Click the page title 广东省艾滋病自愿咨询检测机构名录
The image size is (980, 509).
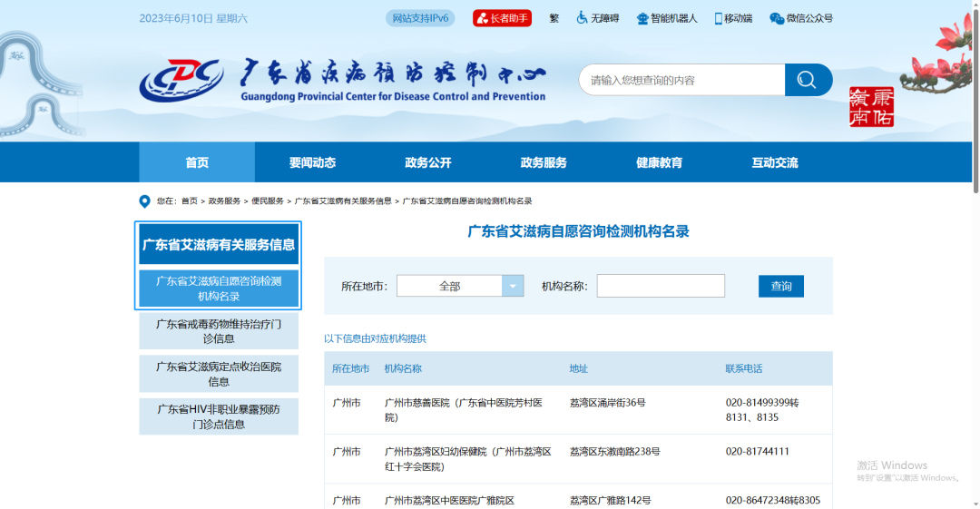tap(578, 231)
